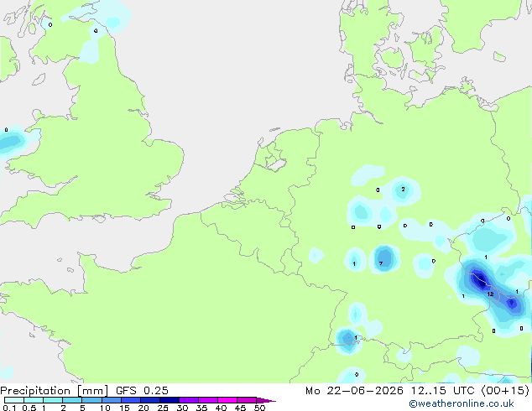The height and width of the screenshot is (411, 532).
Task: Click the '0.1' legend scale number
Action: point(9,408)
